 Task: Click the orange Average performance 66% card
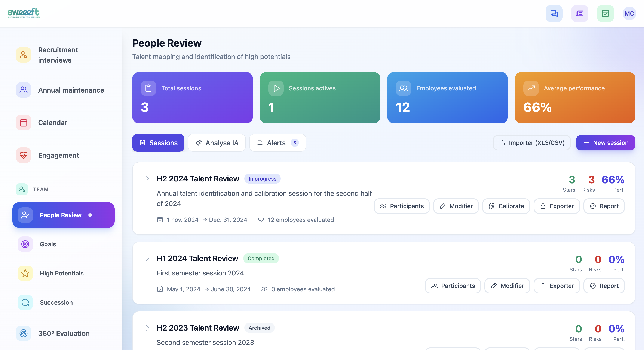575,98
